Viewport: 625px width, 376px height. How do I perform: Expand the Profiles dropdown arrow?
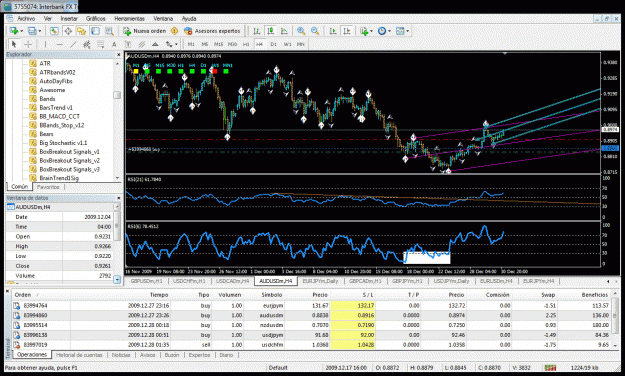pyautogui.click(x=39, y=31)
